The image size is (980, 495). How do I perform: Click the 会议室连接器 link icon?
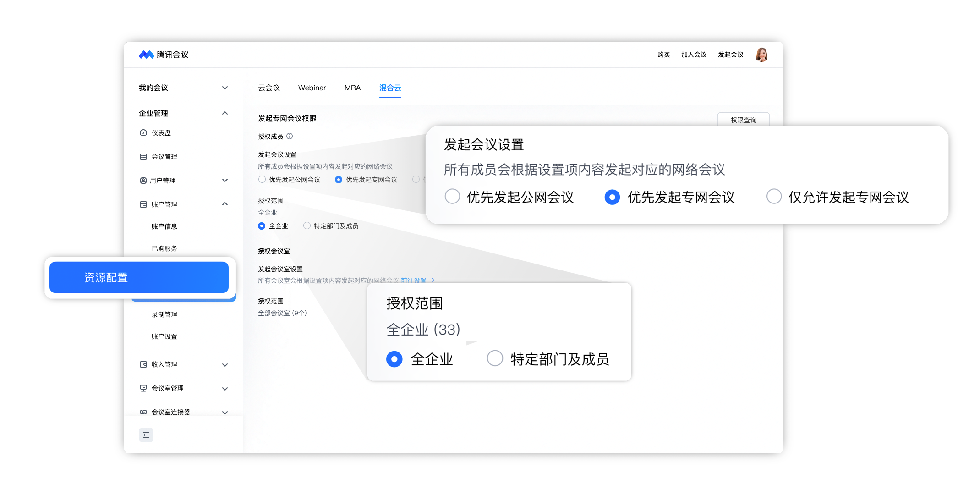tap(143, 412)
